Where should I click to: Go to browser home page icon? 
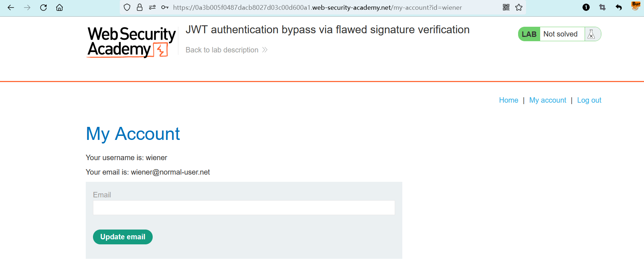tap(60, 8)
